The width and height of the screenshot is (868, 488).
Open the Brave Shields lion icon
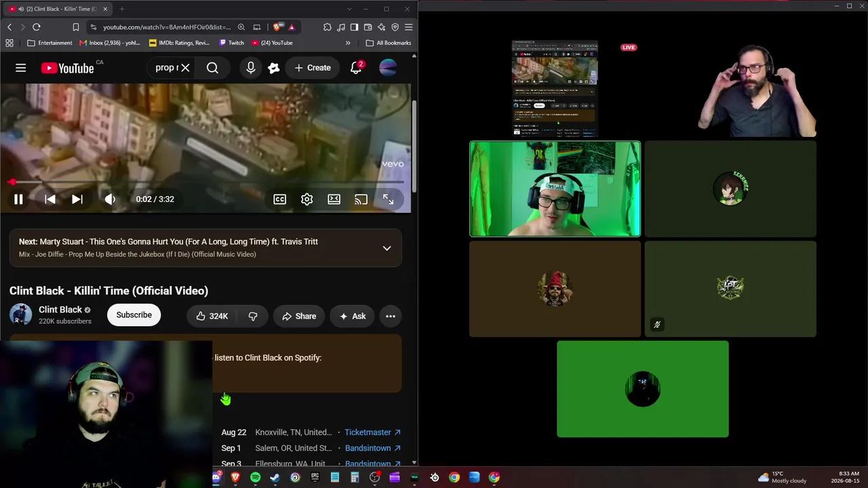tap(277, 27)
